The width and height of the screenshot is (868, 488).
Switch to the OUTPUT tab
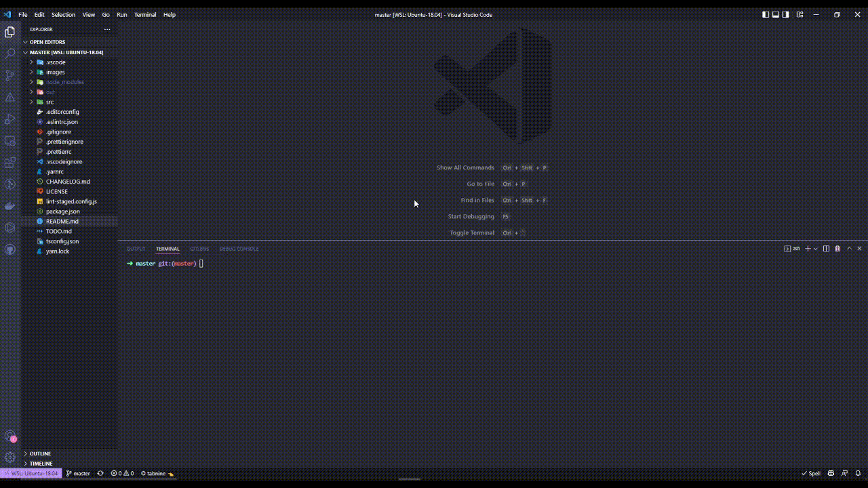click(x=136, y=248)
